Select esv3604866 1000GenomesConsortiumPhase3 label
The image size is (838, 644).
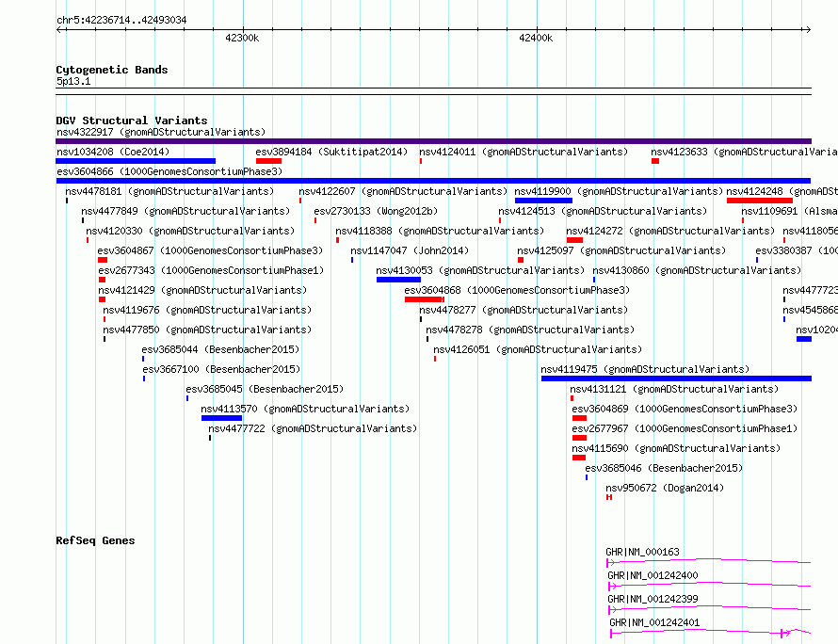click(169, 171)
